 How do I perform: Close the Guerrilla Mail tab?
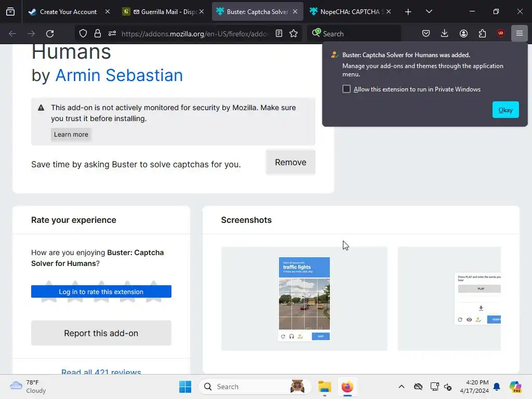coord(202,12)
